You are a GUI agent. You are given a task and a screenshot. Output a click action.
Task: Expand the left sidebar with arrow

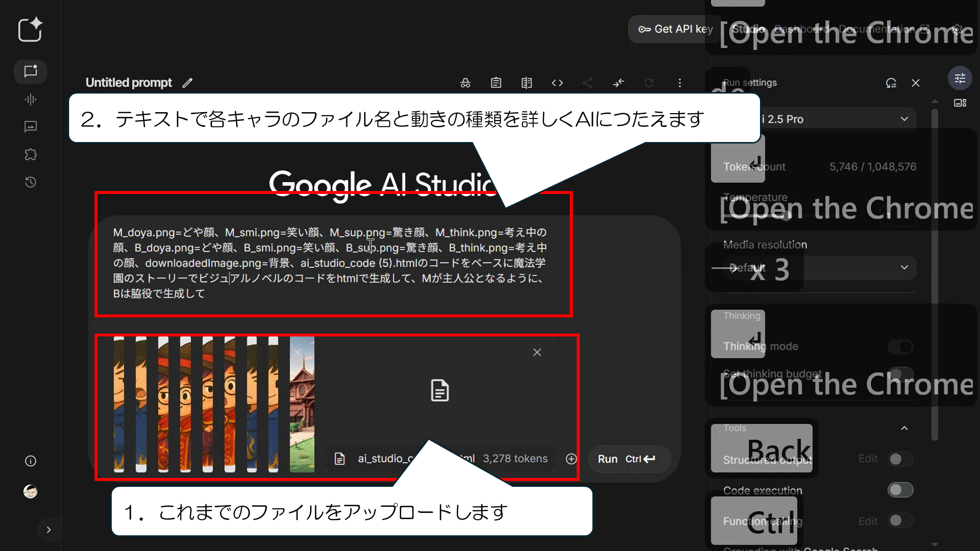[x=49, y=529]
